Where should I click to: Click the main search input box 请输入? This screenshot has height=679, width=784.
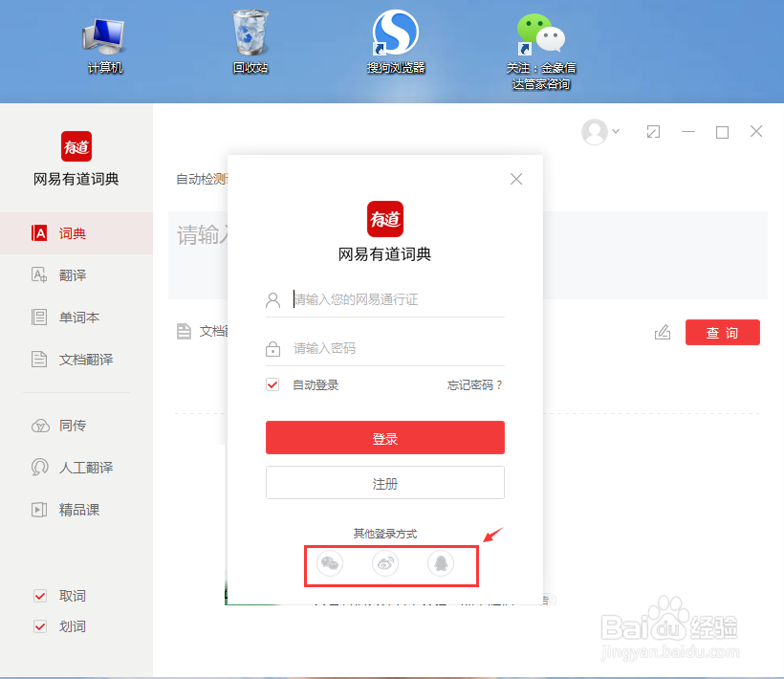point(198,255)
